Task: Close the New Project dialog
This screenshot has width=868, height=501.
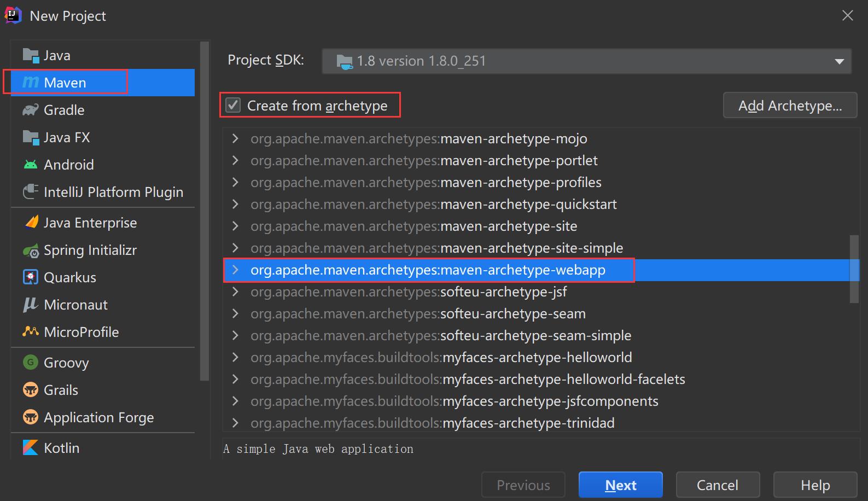Action: [848, 15]
